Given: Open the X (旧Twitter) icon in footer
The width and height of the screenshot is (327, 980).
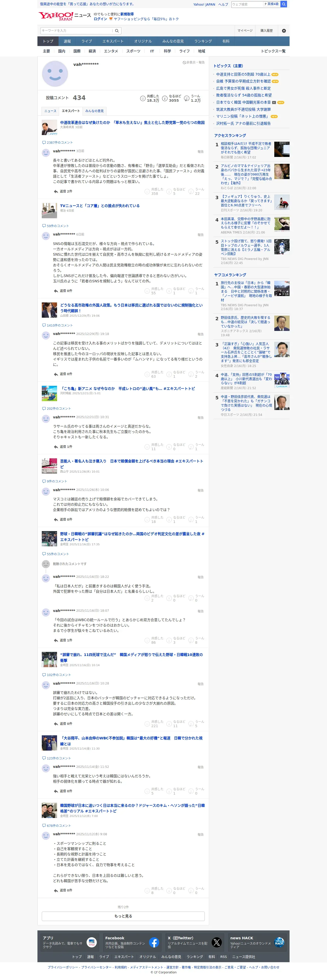Looking at the screenshot, I should 216,942.
